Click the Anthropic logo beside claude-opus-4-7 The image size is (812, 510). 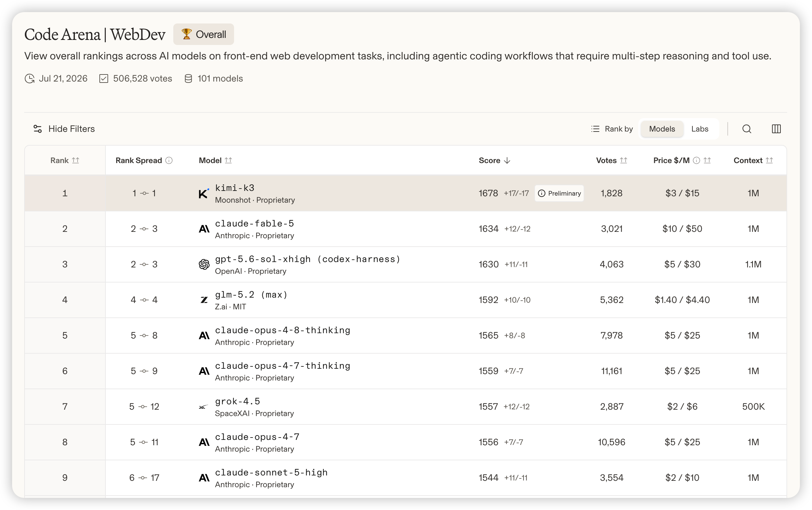pyautogui.click(x=204, y=442)
